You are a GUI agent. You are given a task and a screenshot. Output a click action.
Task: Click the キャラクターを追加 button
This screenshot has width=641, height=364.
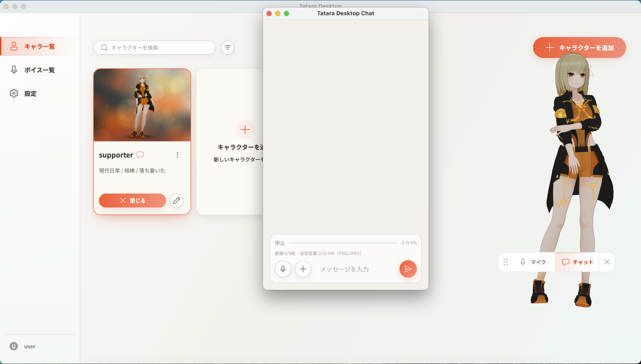pyautogui.click(x=580, y=48)
